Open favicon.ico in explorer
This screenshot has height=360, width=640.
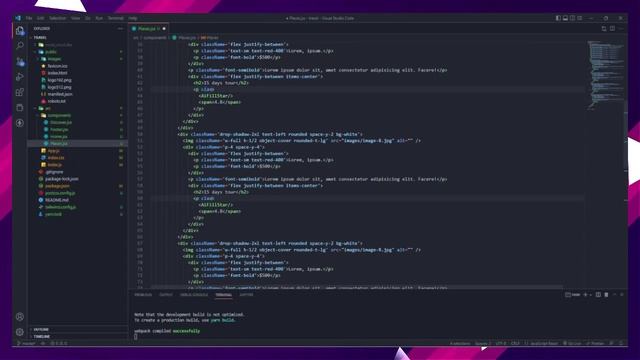pyautogui.click(x=57, y=66)
